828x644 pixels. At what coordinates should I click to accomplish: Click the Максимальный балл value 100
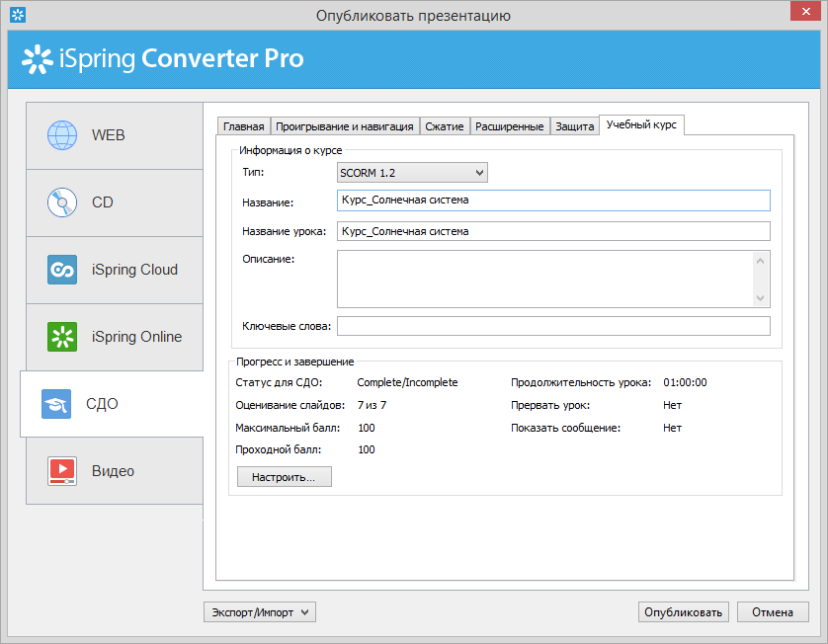367,428
